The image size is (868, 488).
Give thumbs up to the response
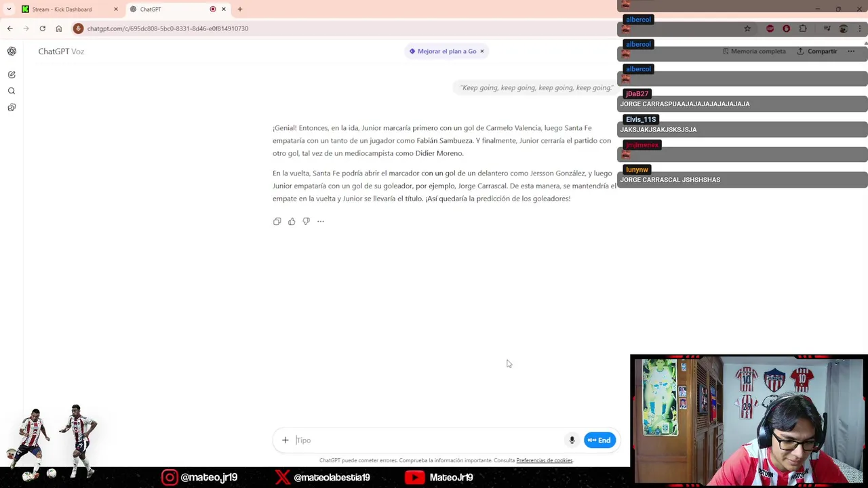click(x=292, y=222)
